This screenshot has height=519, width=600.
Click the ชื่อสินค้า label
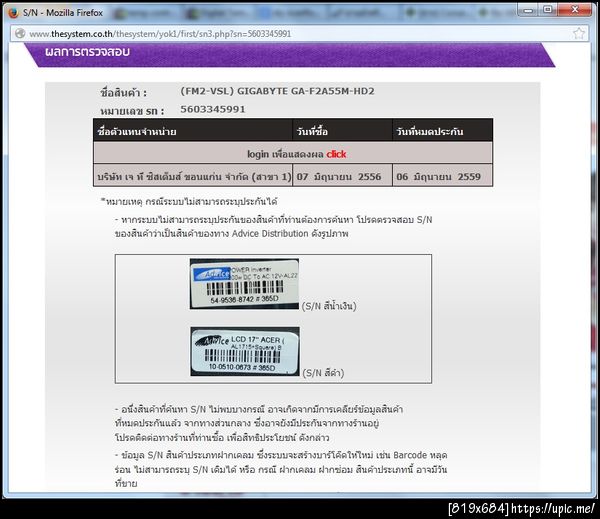point(123,93)
